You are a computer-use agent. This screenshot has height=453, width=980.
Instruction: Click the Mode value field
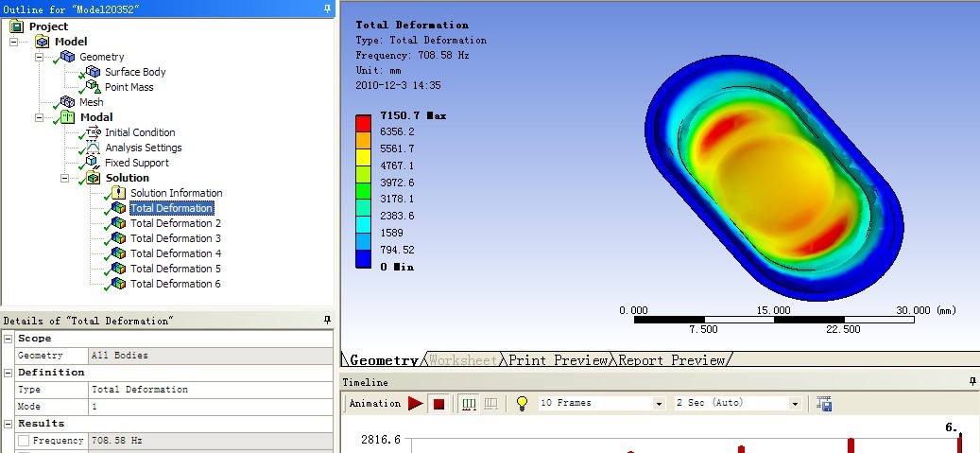(211, 406)
